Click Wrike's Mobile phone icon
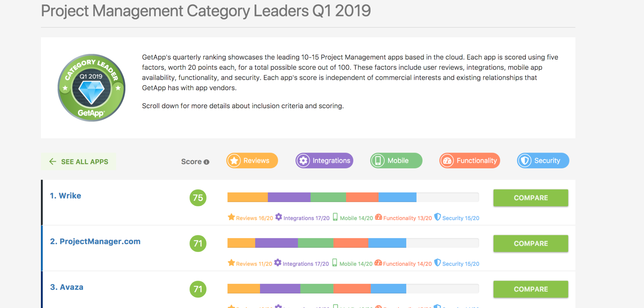The height and width of the screenshot is (308, 644). (335, 217)
